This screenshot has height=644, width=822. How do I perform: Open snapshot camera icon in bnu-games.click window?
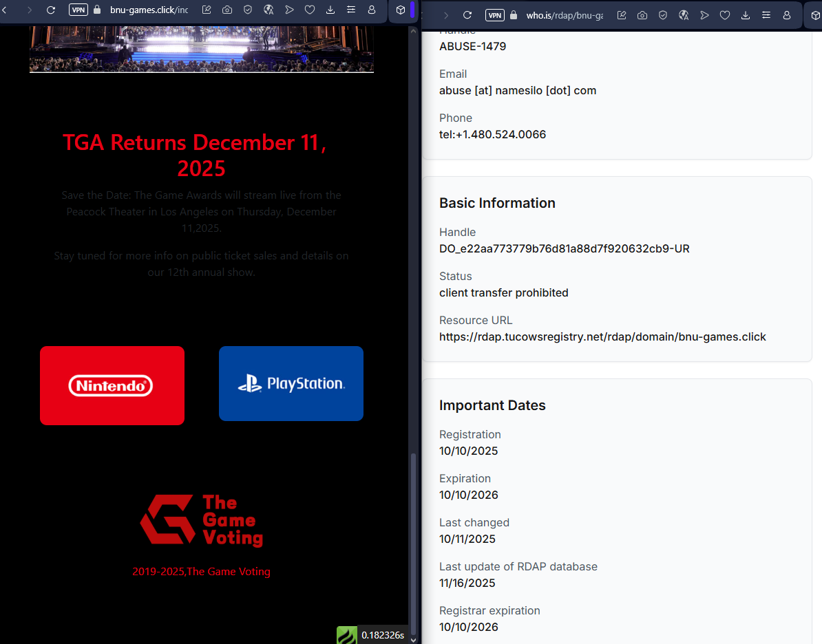(x=227, y=10)
